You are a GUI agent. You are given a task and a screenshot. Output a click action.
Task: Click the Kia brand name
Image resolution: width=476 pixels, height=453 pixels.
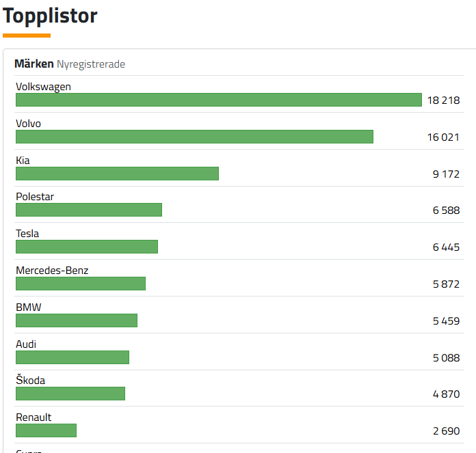coord(23,161)
